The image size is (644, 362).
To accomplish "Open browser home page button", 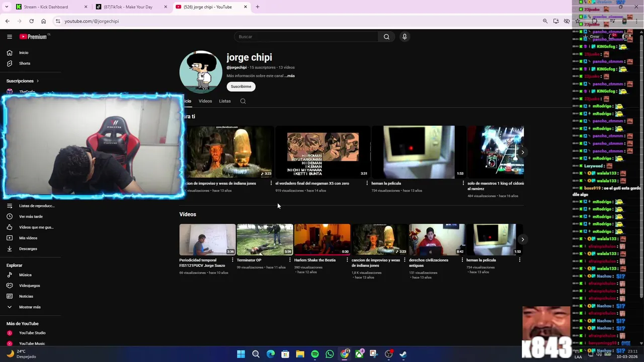I will tap(43, 21).
